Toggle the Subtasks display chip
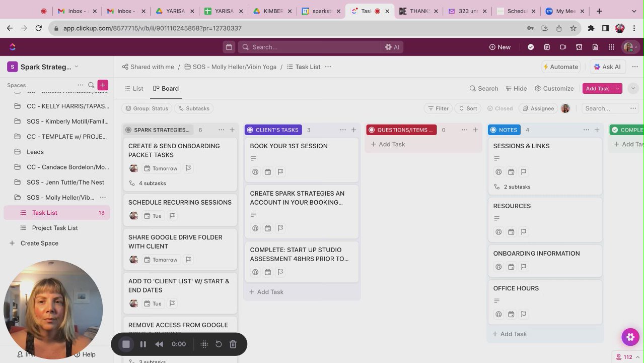 (194, 108)
